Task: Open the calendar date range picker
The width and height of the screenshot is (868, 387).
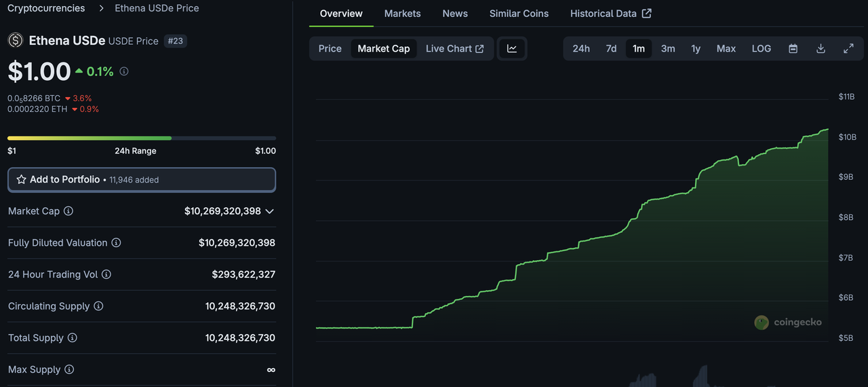Action: [793, 49]
